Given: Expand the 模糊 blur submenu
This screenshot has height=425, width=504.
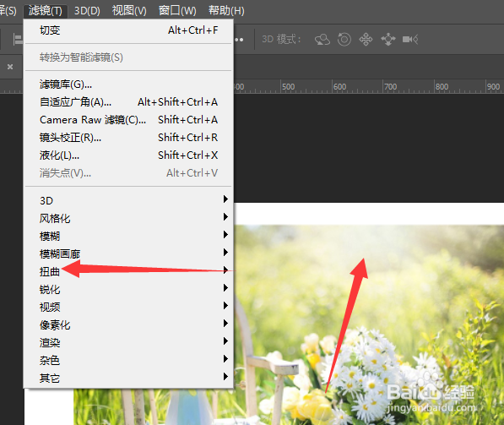Looking at the screenshot, I should [x=128, y=236].
